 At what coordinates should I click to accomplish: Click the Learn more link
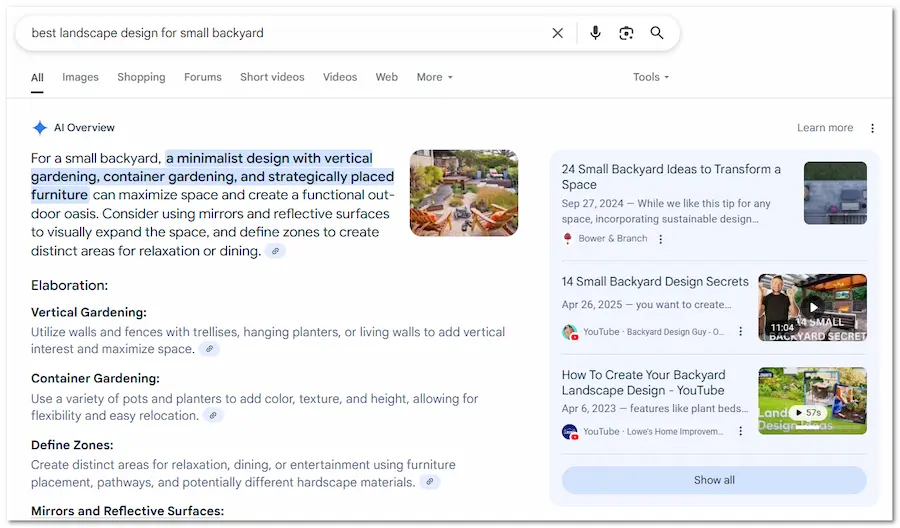(825, 128)
